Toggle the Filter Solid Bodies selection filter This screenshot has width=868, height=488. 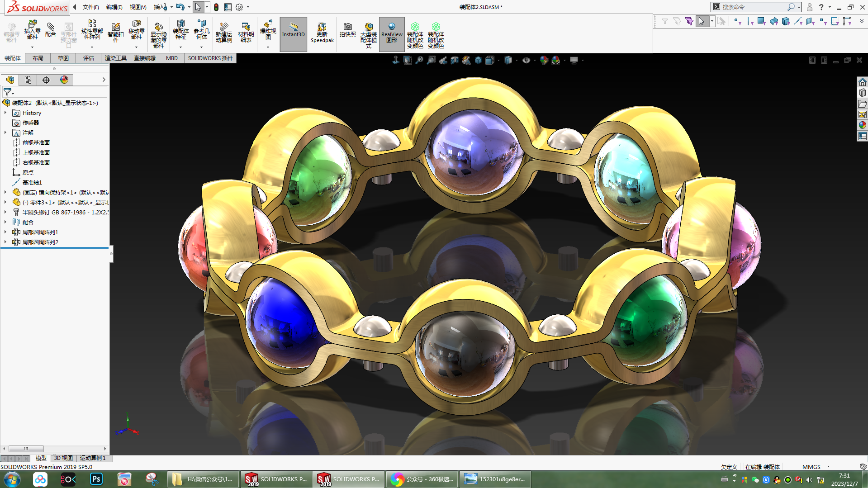(786, 21)
